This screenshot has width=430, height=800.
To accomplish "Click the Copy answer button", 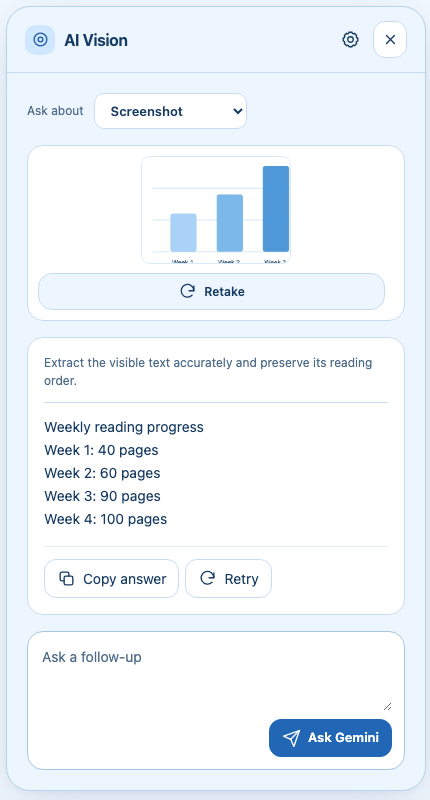I will [x=111, y=579].
